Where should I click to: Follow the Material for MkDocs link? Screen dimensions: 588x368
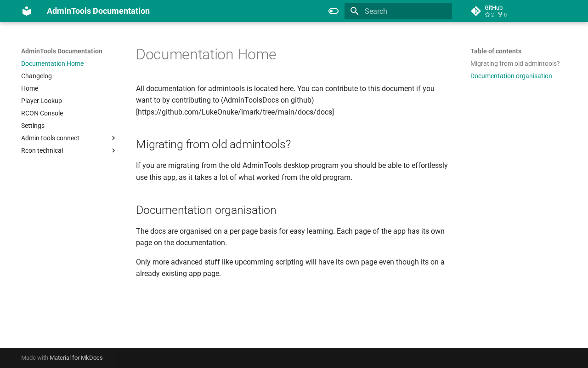(x=76, y=358)
